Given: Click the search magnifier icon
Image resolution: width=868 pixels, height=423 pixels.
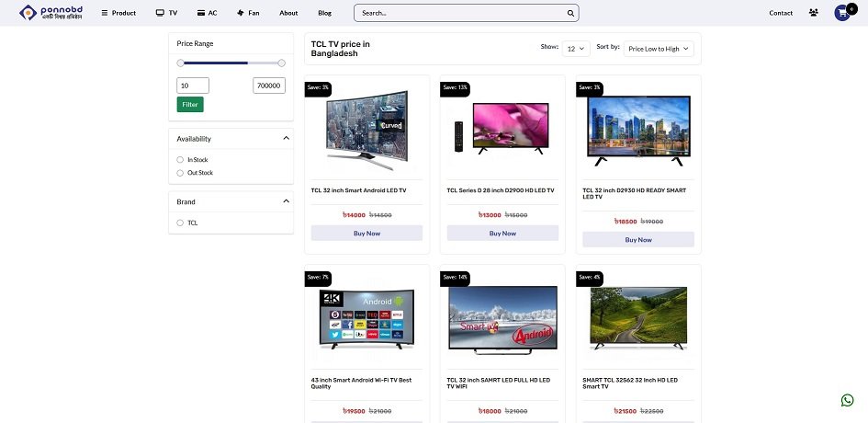Looking at the screenshot, I should (570, 13).
